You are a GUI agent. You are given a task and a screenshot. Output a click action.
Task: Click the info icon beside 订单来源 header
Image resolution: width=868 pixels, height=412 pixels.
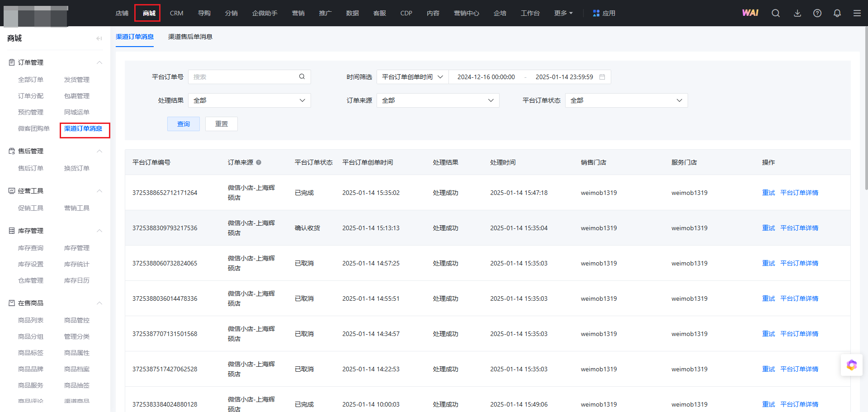259,162
